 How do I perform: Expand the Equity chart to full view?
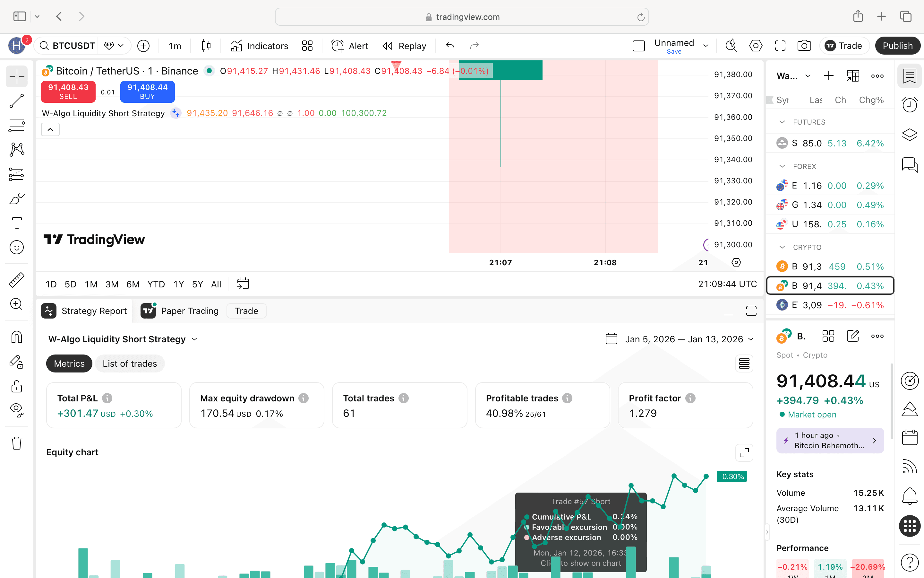click(x=744, y=453)
